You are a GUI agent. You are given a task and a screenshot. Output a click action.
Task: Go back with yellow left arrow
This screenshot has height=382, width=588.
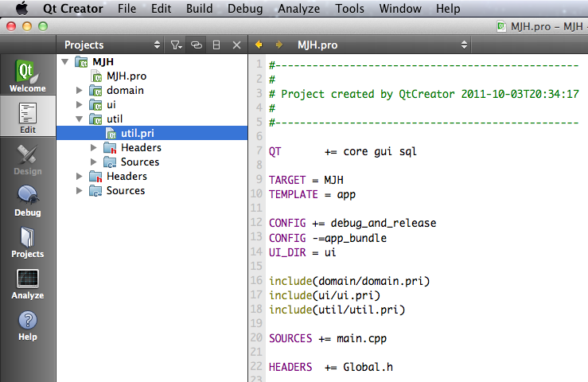tap(259, 45)
